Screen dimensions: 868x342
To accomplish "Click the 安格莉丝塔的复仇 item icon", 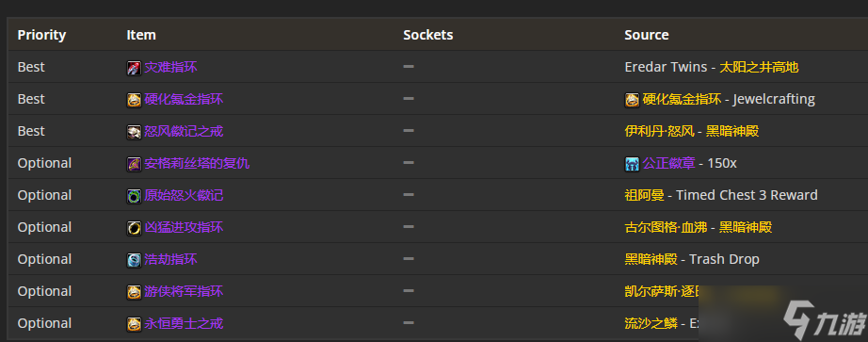I will pos(134,164).
